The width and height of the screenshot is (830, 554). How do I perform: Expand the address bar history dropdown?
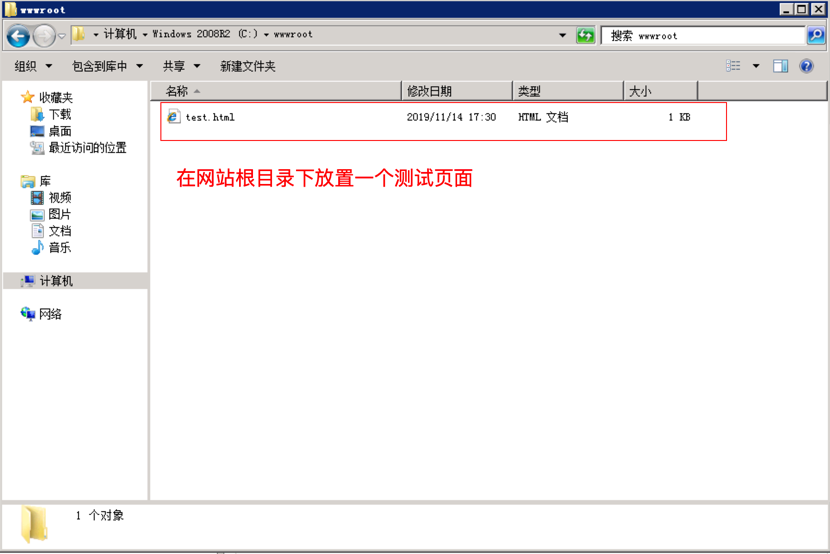tap(562, 35)
